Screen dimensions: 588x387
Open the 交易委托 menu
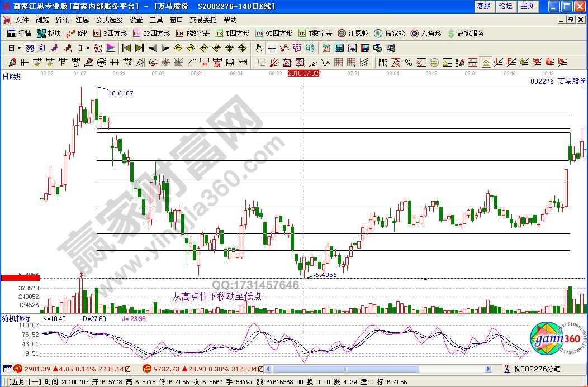tap(203, 20)
